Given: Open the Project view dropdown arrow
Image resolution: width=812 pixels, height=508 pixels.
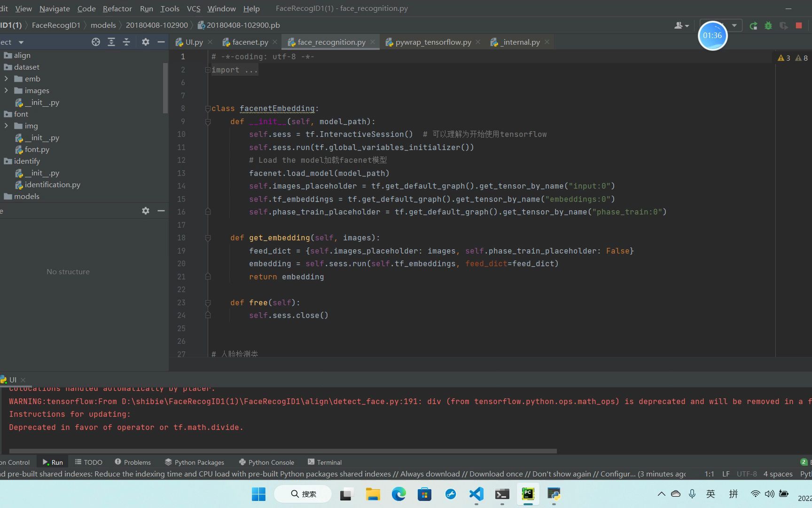Looking at the screenshot, I should [x=21, y=42].
